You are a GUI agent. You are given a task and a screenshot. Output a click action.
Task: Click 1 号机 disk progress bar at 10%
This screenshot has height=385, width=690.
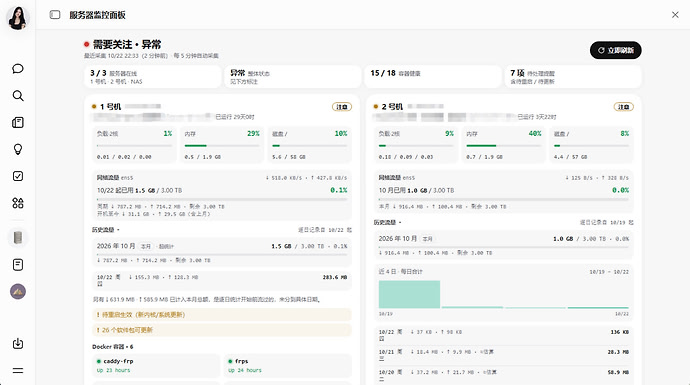tap(310, 146)
